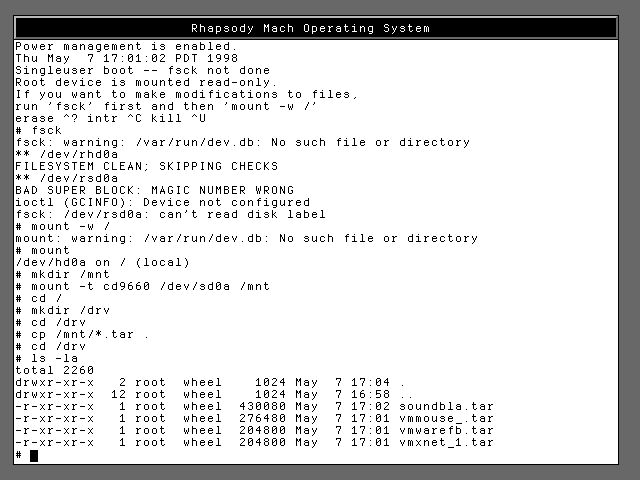Click the link count 12 in listing
Image resolution: width=640 pixels, height=480 pixels.
(118, 394)
